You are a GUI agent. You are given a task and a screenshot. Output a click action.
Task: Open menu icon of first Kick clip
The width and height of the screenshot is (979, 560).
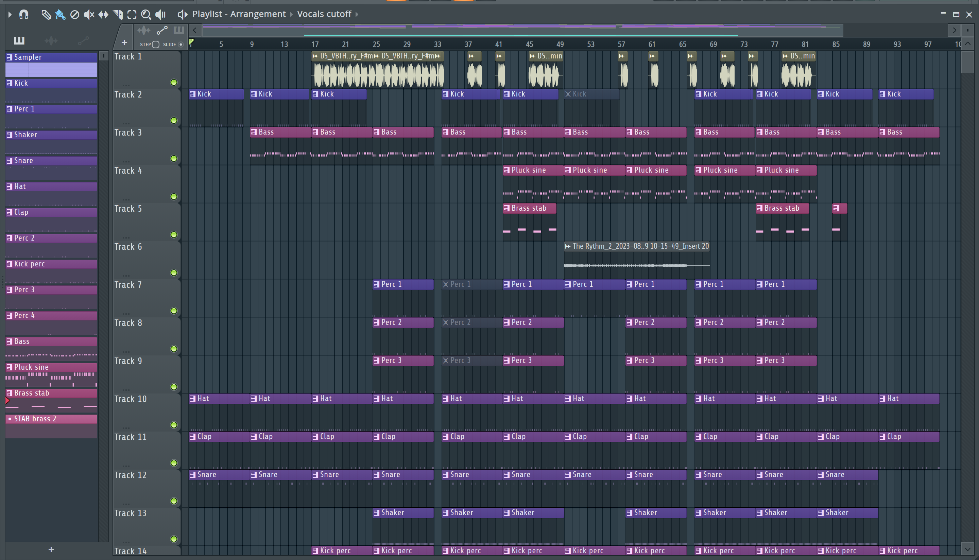[x=193, y=94]
